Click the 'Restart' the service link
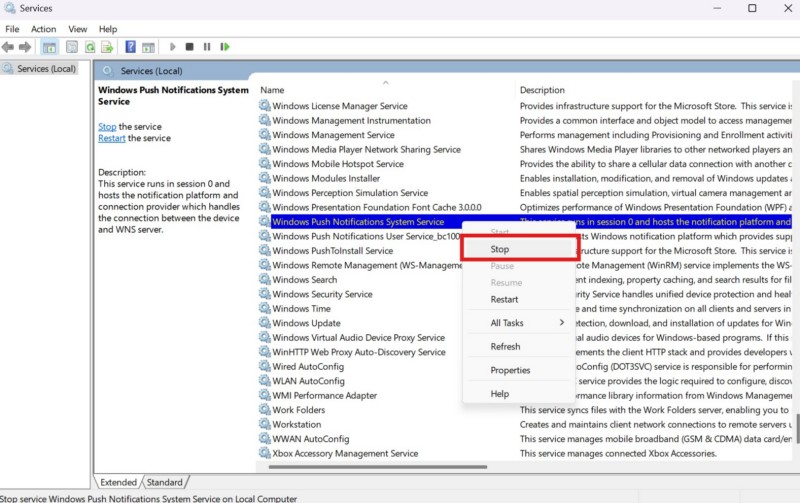800x503 pixels. click(111, 139)
